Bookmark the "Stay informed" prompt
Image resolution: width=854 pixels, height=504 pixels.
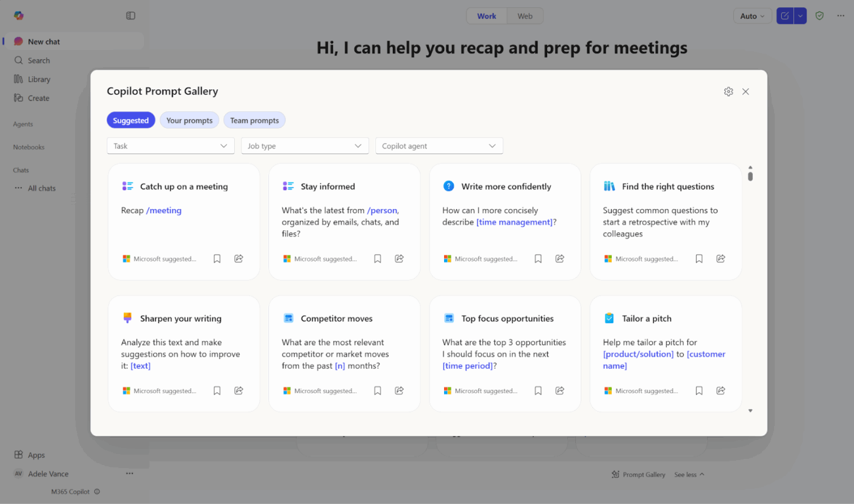[x=377, y=258]
